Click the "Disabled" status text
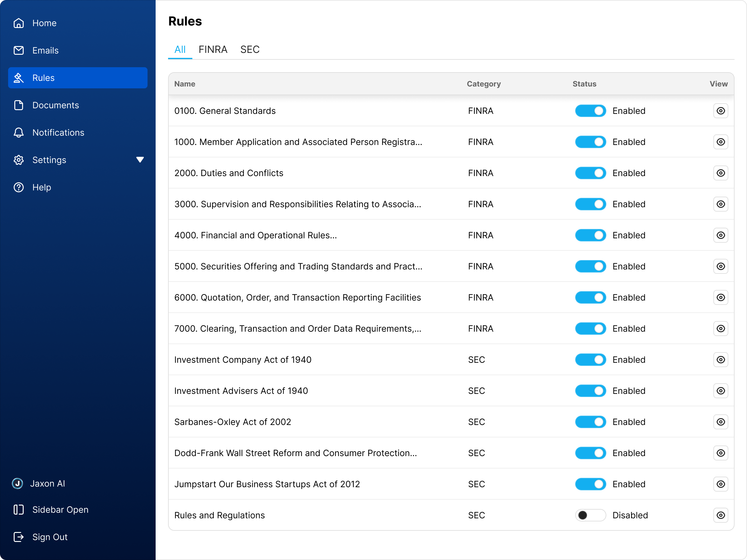Screen dimensions: 747x560 (630, 515)
